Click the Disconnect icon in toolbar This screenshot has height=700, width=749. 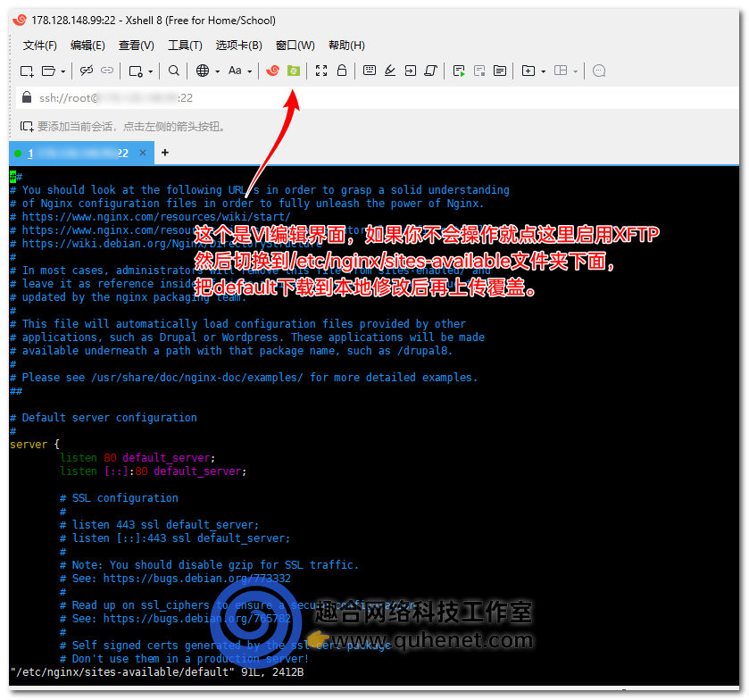[87, 71]
